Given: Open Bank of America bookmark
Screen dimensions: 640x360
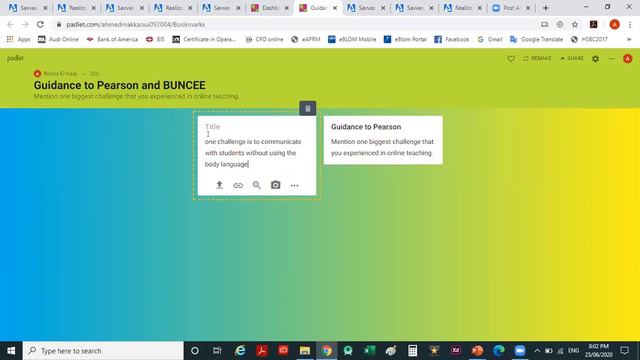Looking at the screenshot, I should pyautogui.click(x=112, y=39).
